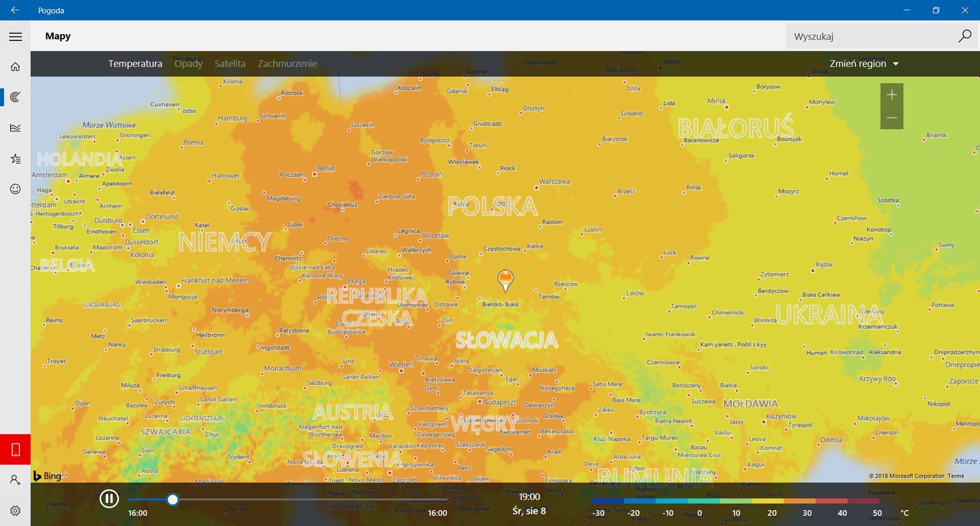980x526 pixels.
Task: Click the 2018 Microsoft Corporation copyright text
Action: tap(906, 476)
